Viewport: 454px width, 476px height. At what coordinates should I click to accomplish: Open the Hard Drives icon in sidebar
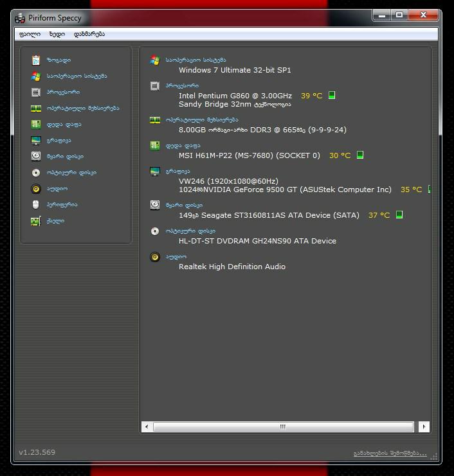(x=36, y=156)
